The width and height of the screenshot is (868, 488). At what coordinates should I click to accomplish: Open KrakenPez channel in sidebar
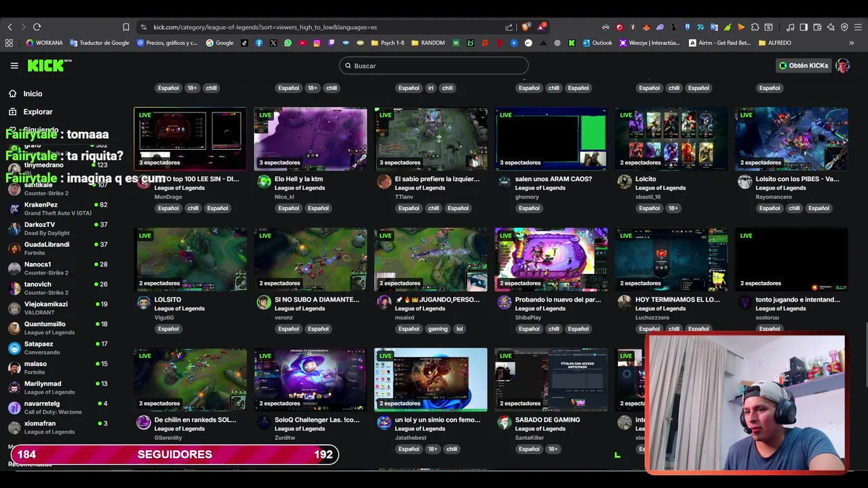click(58, 208)
